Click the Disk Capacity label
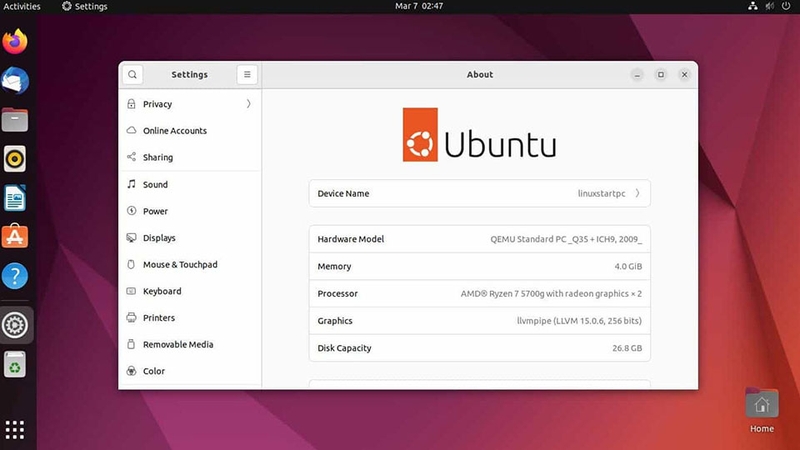This screenshot has width=800, height=450. [344, 348]
